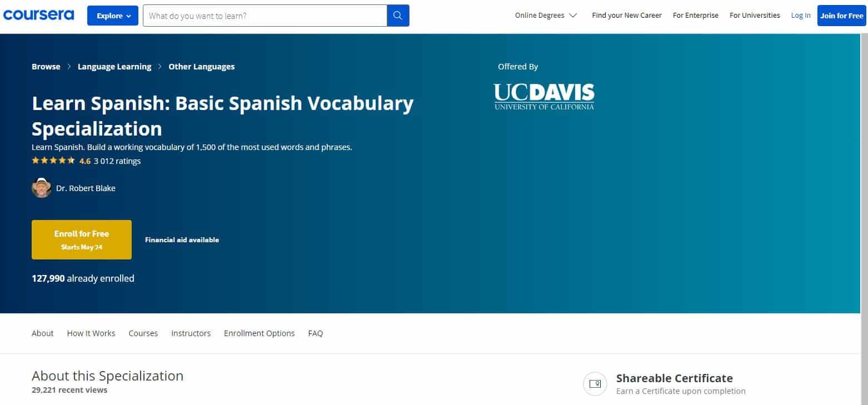Click the Join for Free button

[841, 16]
